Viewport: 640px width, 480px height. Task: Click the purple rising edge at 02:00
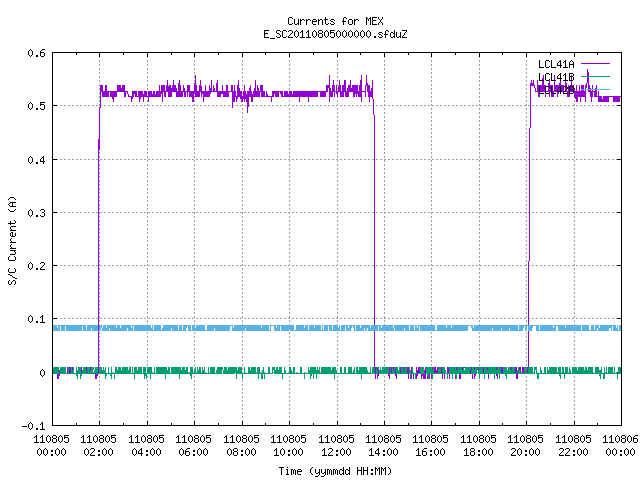(99, 229)
